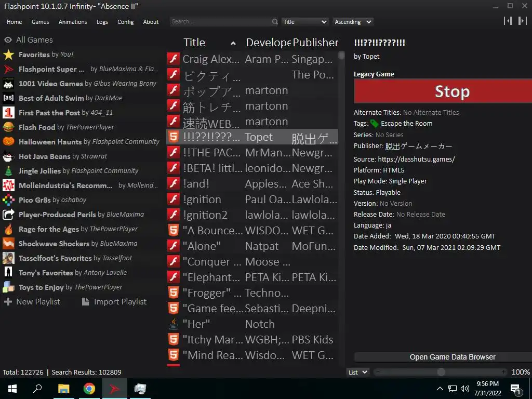
Task: Toggle the left sidebar collapse icon
Action: (x=508, y=21)
